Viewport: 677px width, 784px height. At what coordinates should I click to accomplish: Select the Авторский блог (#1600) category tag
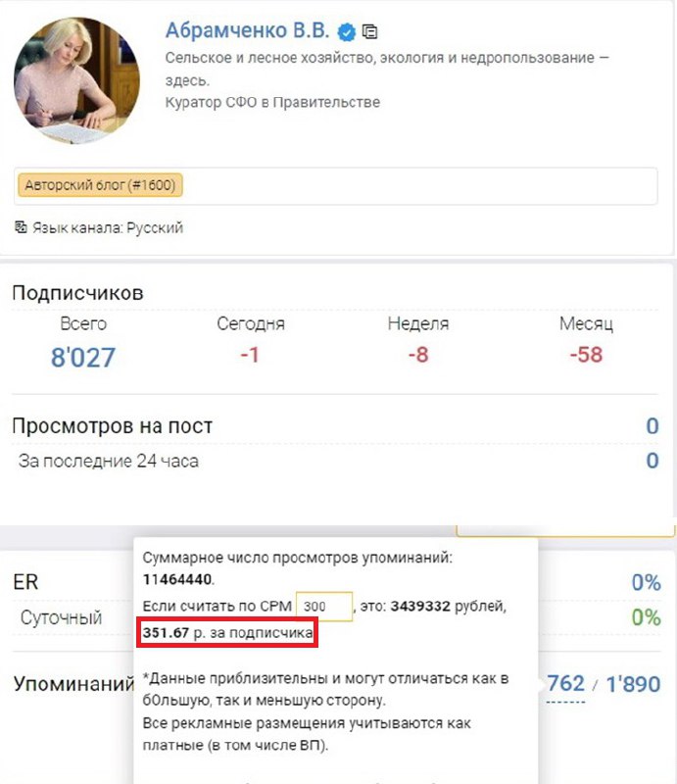[x=100, y=185]
